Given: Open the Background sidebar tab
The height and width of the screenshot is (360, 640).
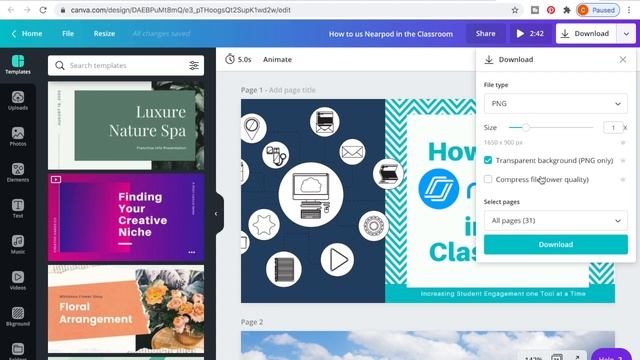Looking at the screenshot, I should pos(18,316).
